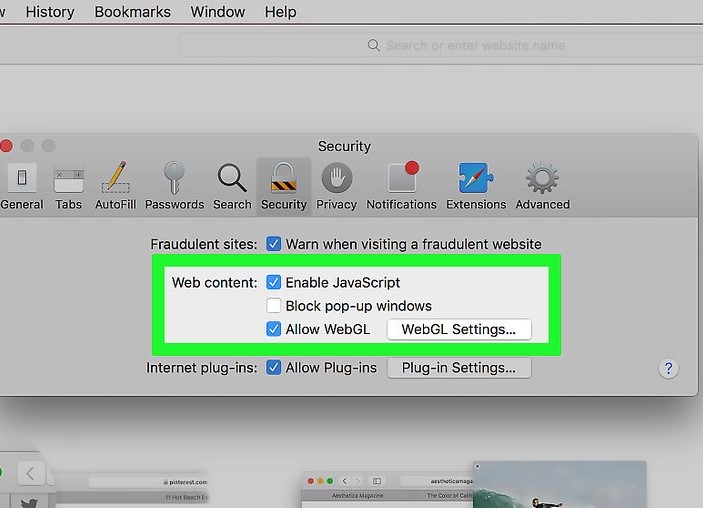
Task: Open the Notifications preferences pane
Action: (401, 186)
